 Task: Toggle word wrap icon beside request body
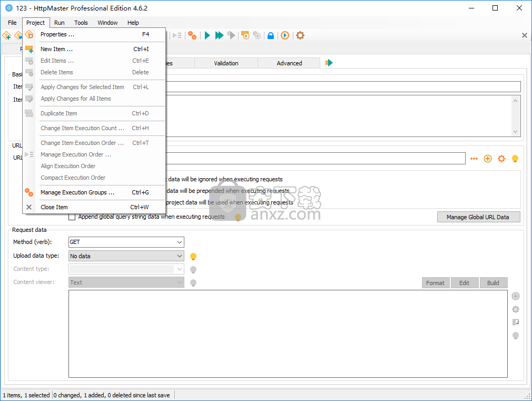coord(516,322)
